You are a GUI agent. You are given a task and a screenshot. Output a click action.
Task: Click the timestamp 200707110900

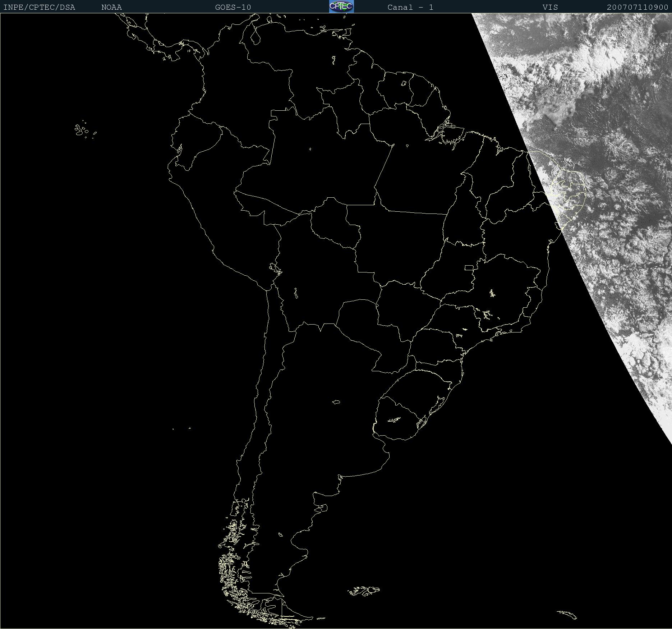point(638,7)
